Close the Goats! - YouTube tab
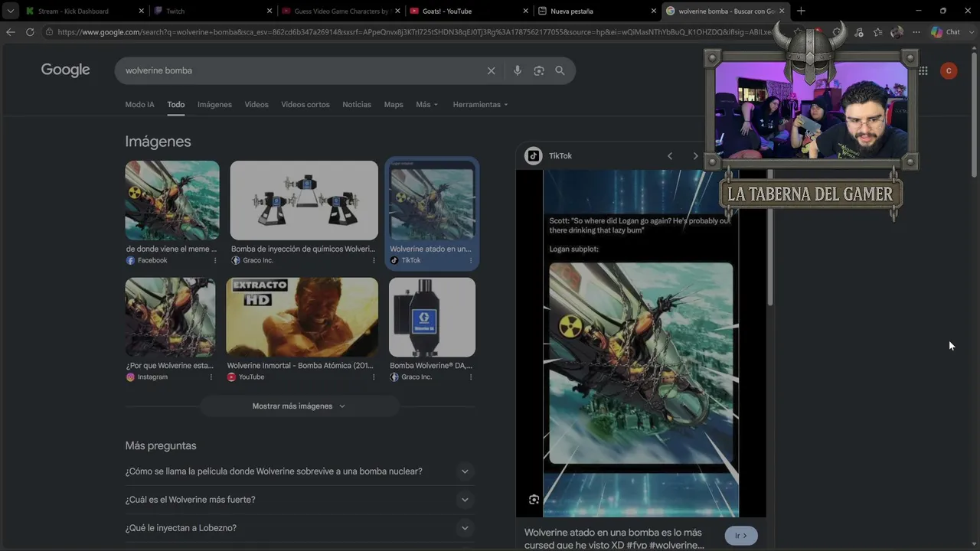The image size is (980, 551). (526, 11)
